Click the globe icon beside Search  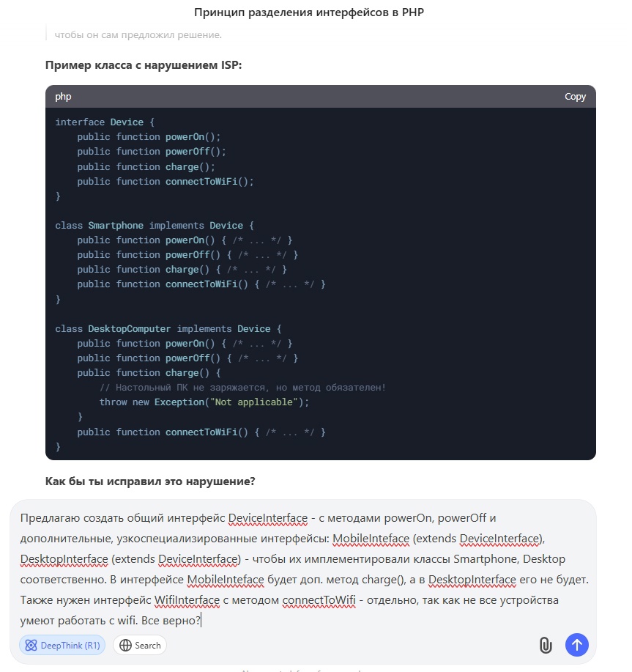point(125,646)
